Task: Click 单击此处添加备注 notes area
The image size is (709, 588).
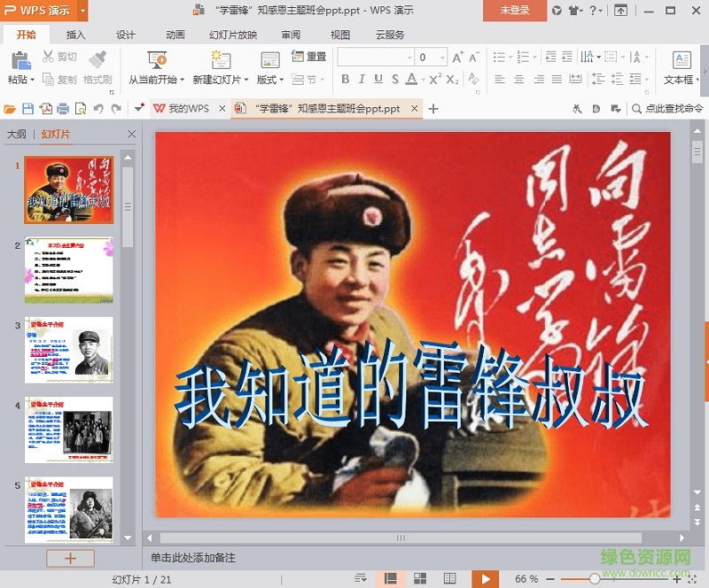Action: click(193, 558)
